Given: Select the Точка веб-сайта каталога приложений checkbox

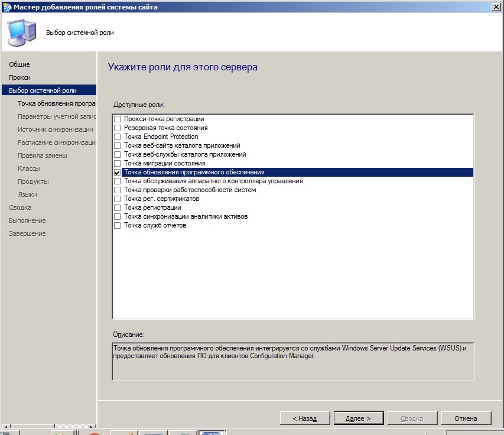Looking at the screenshot, I should click(118, 145).
